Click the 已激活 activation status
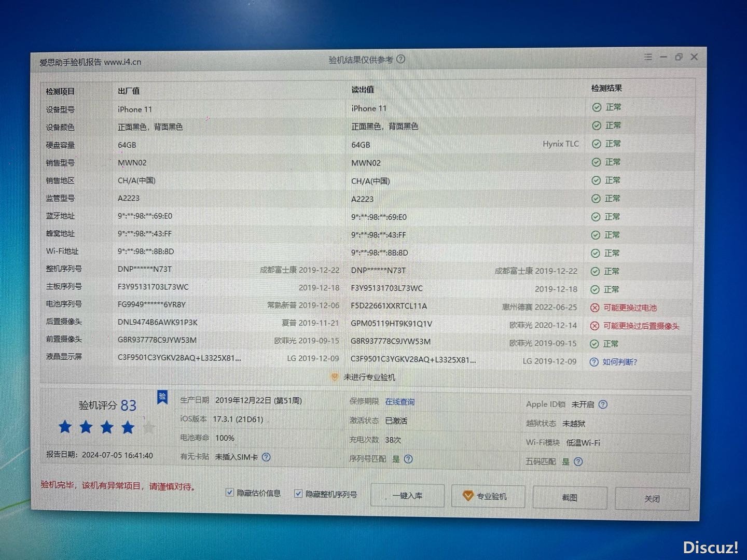The height and width of the screenshot is (560, 747). pos(396,421)
